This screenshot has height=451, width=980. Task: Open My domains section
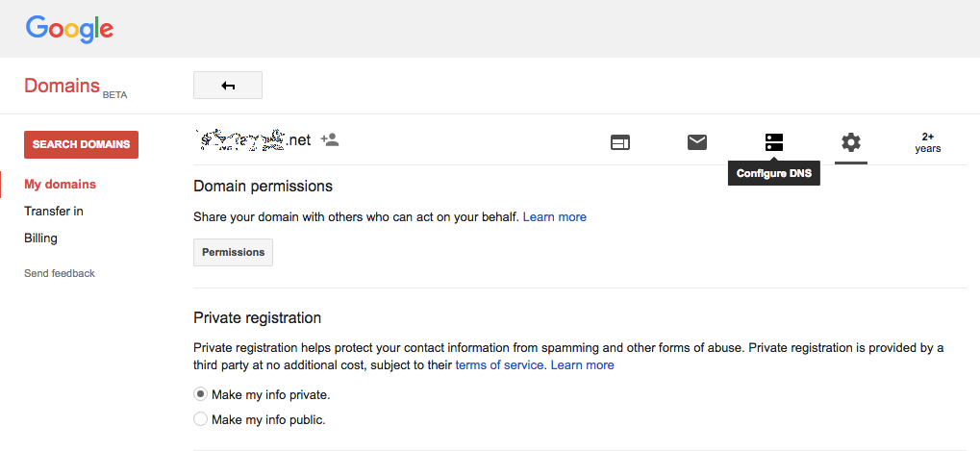point(60,185)
